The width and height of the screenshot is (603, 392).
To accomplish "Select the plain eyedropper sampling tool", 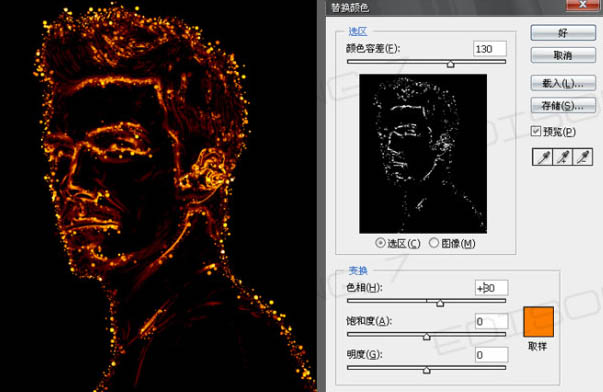I will pyautogui.click(x=543, y=157).
